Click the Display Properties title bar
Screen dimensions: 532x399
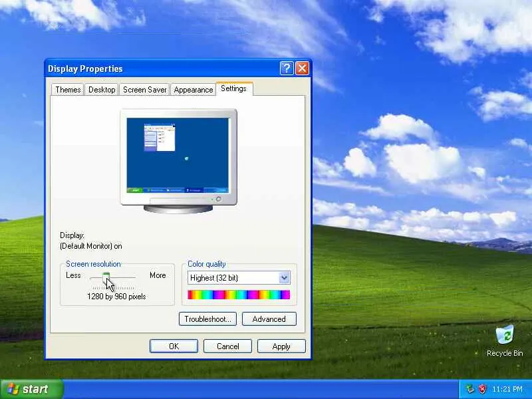tap(162, 68)
